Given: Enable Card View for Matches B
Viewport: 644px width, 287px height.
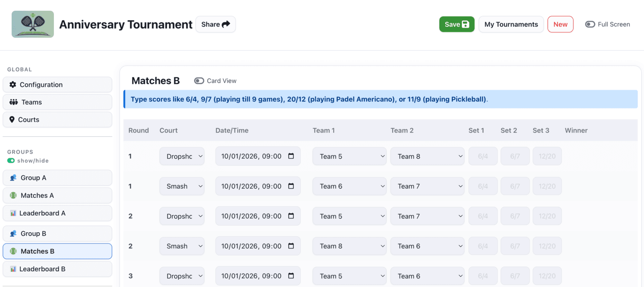Looking at the screenshot, I should [199, 81].
